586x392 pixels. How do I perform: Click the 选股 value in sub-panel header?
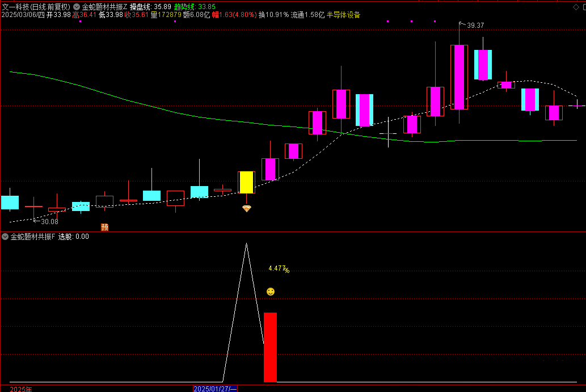pos(74,237)
